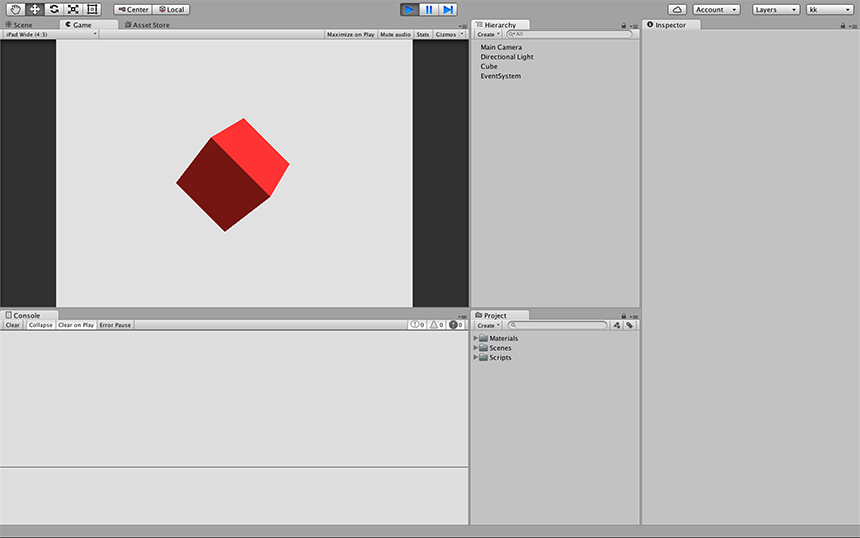Select the Hand tool
The height and width of the screenshot is (538, 860).
click(15, 9)
